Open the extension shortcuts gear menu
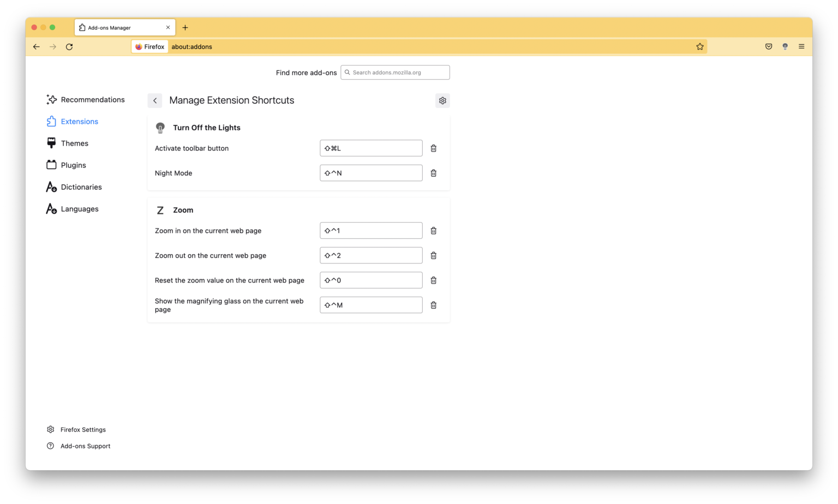Image resolution: width=838 pixels, height=504 pixels. pos(442,100)
